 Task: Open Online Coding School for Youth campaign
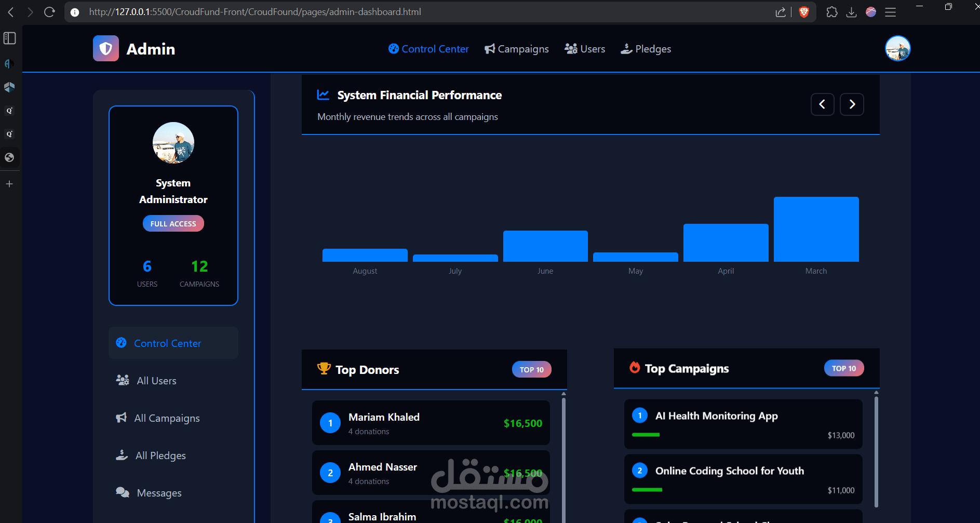coord(743,479)
